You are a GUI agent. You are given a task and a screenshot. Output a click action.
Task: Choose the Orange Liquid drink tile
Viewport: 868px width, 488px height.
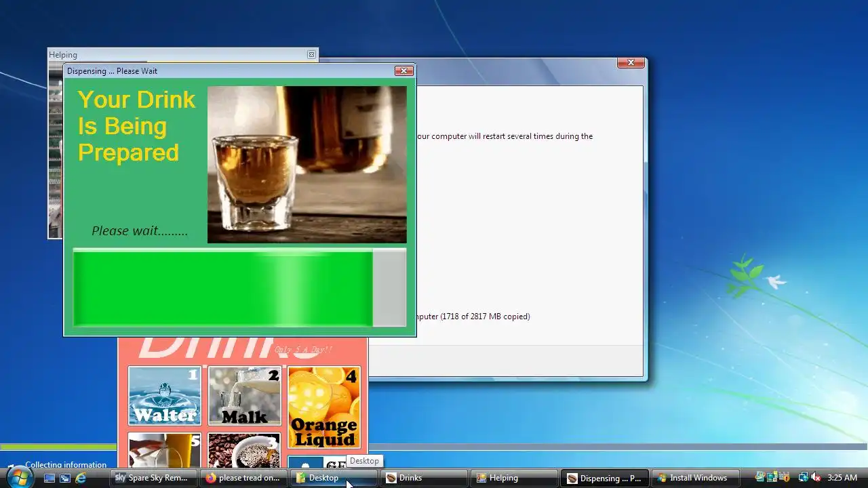[324, 407]
